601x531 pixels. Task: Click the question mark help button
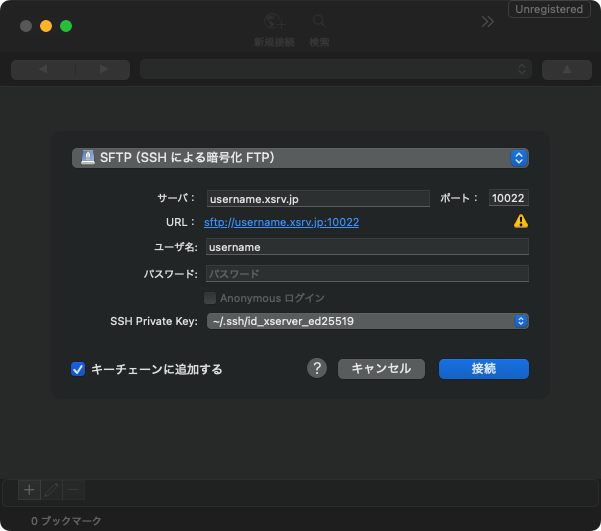click(317, 368)
